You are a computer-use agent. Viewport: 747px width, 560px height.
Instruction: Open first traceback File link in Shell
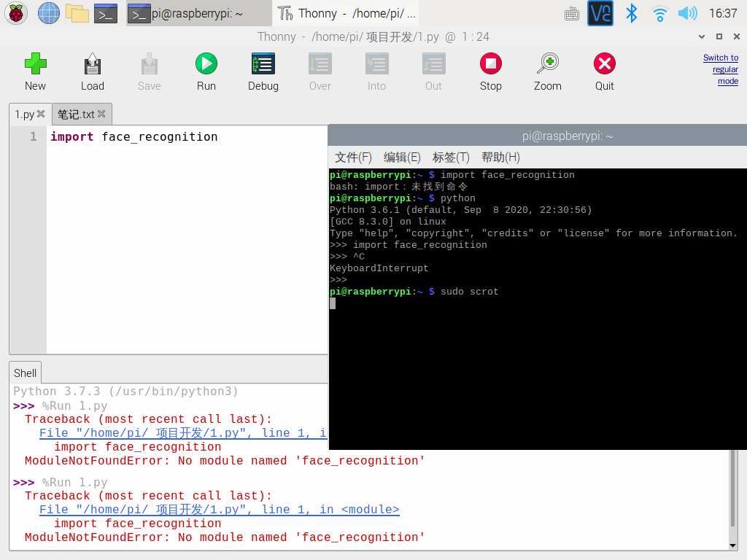point(183,433)
